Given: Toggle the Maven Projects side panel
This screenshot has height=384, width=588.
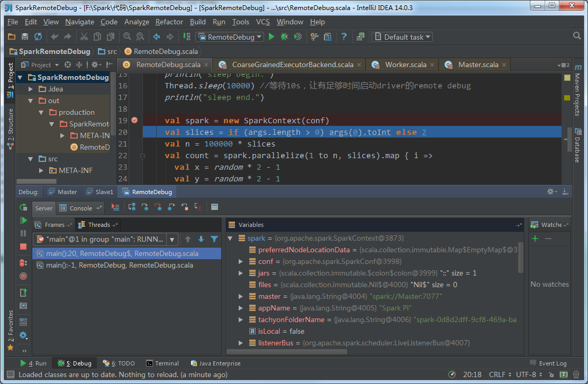Looking at the screenshot, I should (577, 90).
